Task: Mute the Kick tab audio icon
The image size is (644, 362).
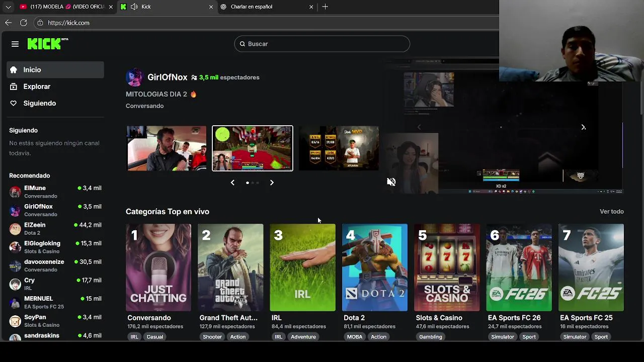Action: 134,7
